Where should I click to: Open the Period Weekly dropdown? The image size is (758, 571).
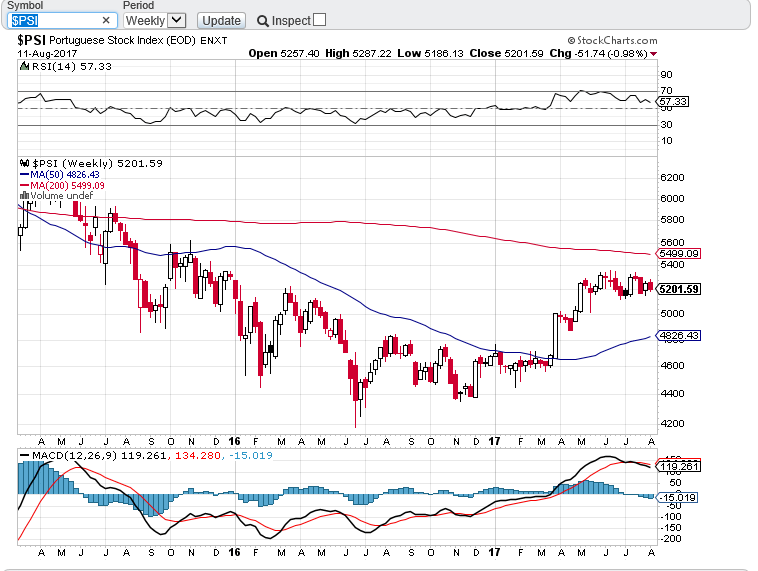pos(155,20)
